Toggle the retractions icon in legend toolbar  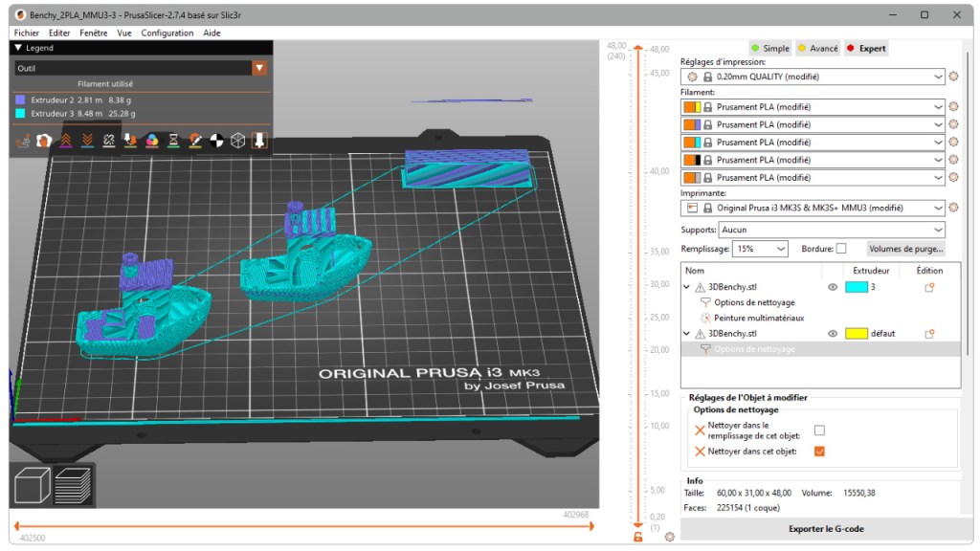64,141
